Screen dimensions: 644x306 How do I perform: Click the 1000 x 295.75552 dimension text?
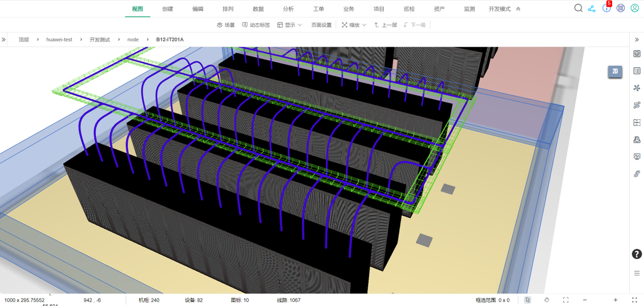24,300
